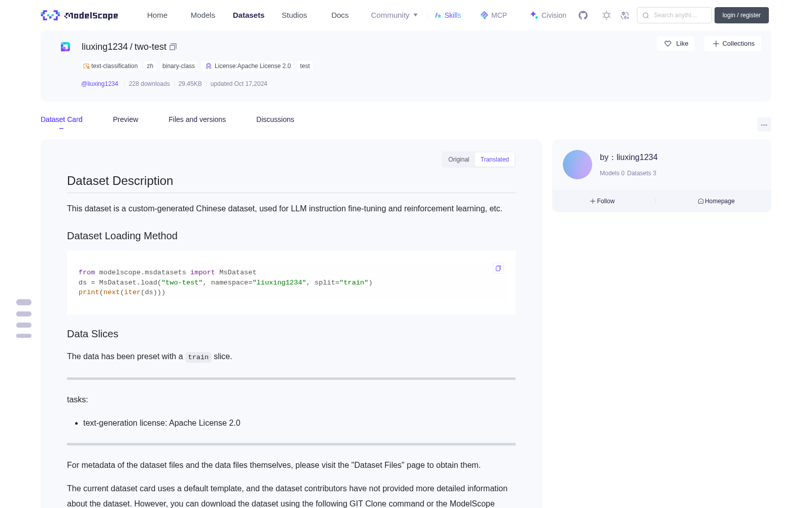Open the Datasets nav item
This screenshot has width=812, height=508.
click(249, 15)
